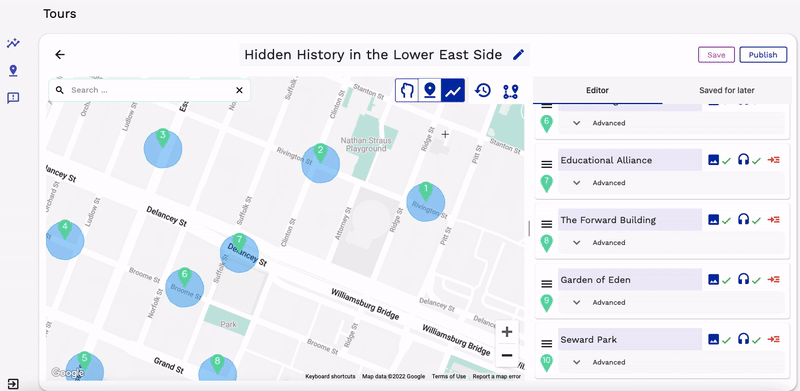Open the location pin sidebar icon

(x=13, y=70)
